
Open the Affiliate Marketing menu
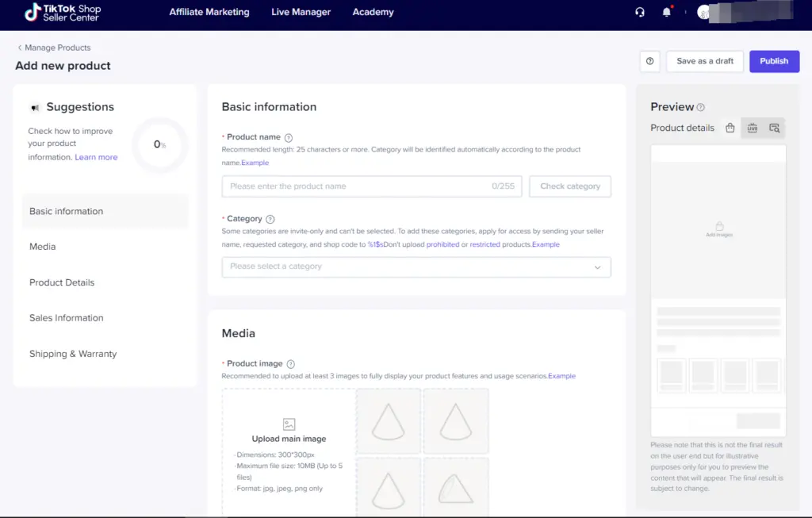pos(209,12)
